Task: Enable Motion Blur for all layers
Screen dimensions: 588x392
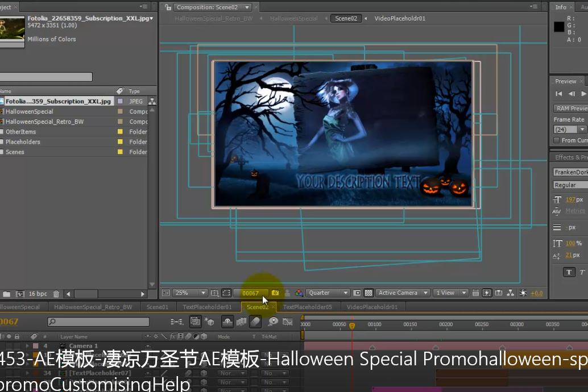Action: pyautogui.click(x=255, y=321)
